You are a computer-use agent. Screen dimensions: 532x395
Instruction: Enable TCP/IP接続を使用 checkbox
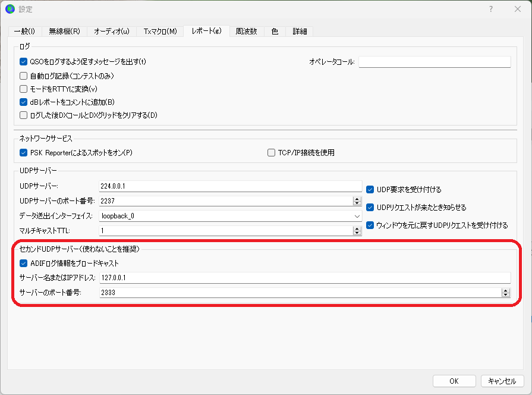coord(271,152)
